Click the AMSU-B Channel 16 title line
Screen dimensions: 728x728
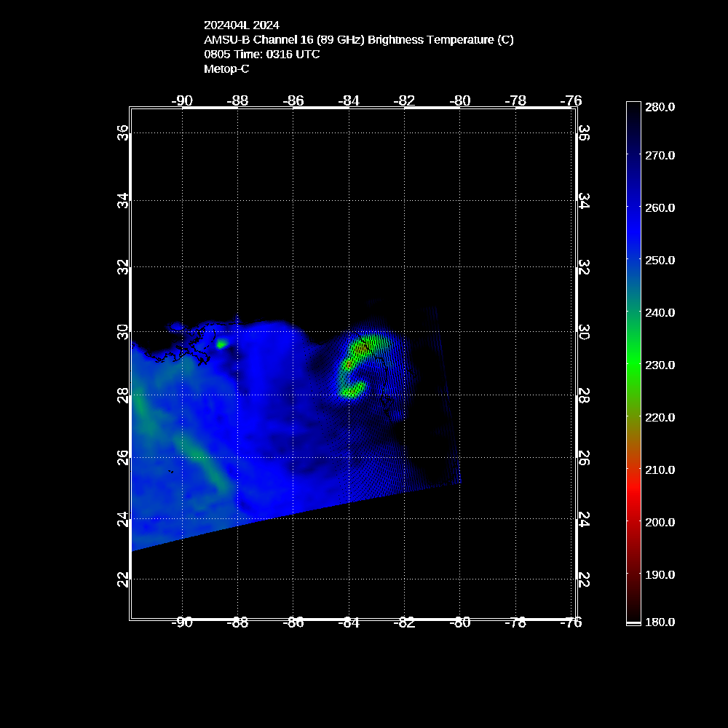[x=358, y=40]
